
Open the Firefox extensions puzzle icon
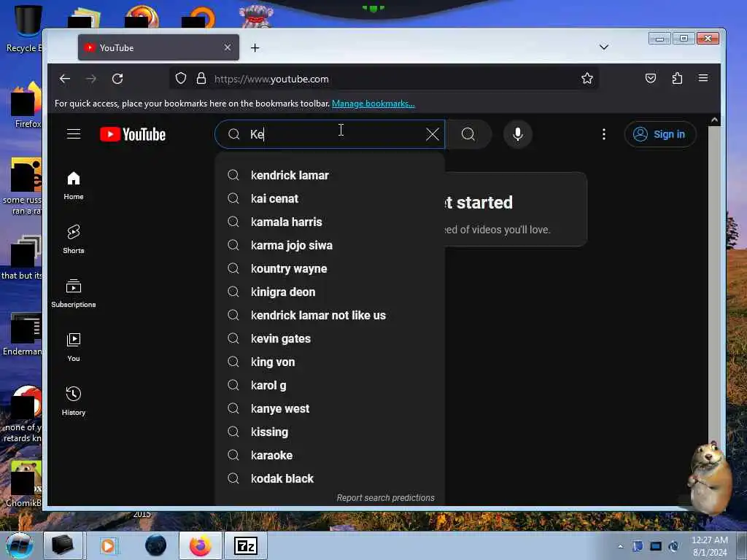pos(677,78)
